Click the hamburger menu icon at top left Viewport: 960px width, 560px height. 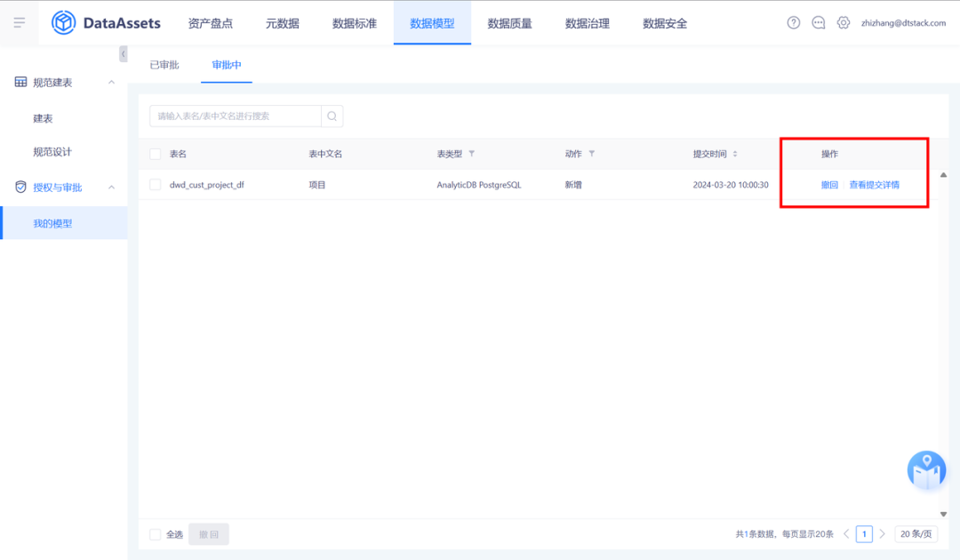(19, 22)
